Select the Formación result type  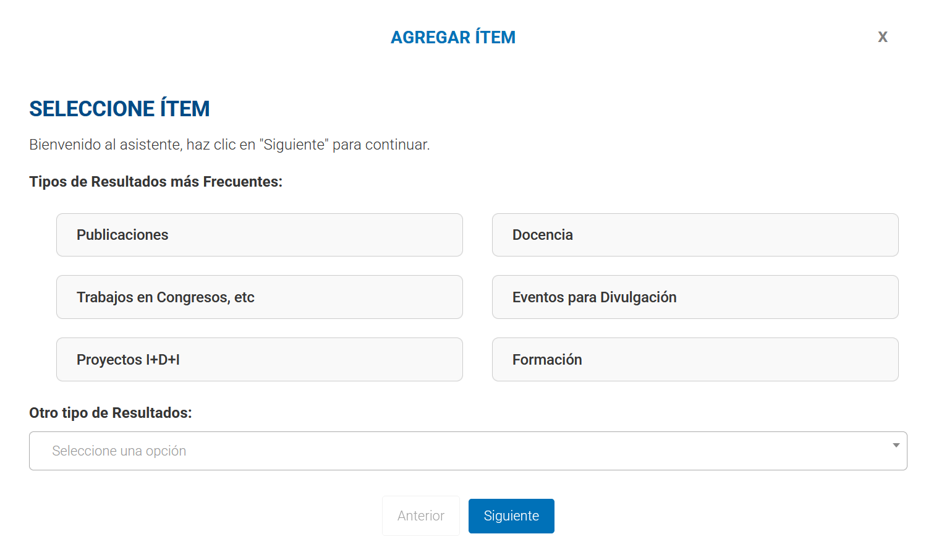pos(695,360)
